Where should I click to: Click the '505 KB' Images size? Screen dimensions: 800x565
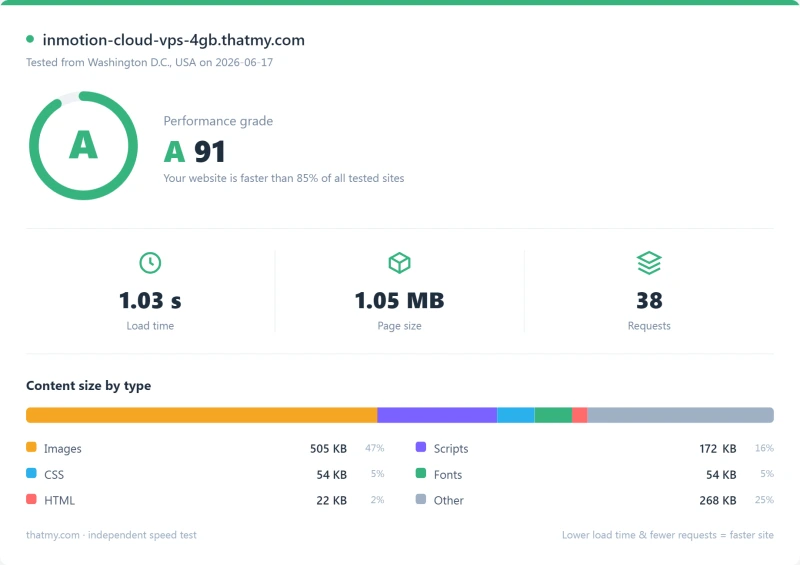(x=329, y=449)
